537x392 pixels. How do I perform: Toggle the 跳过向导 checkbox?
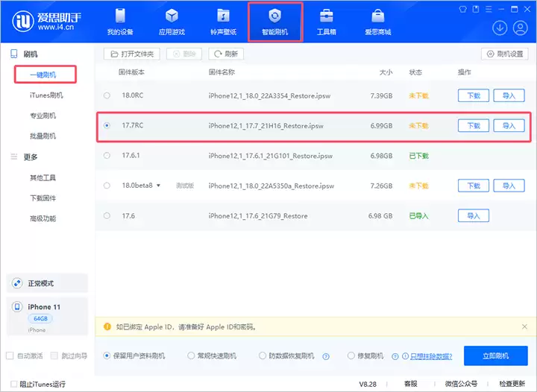click(x=54, y=355)
